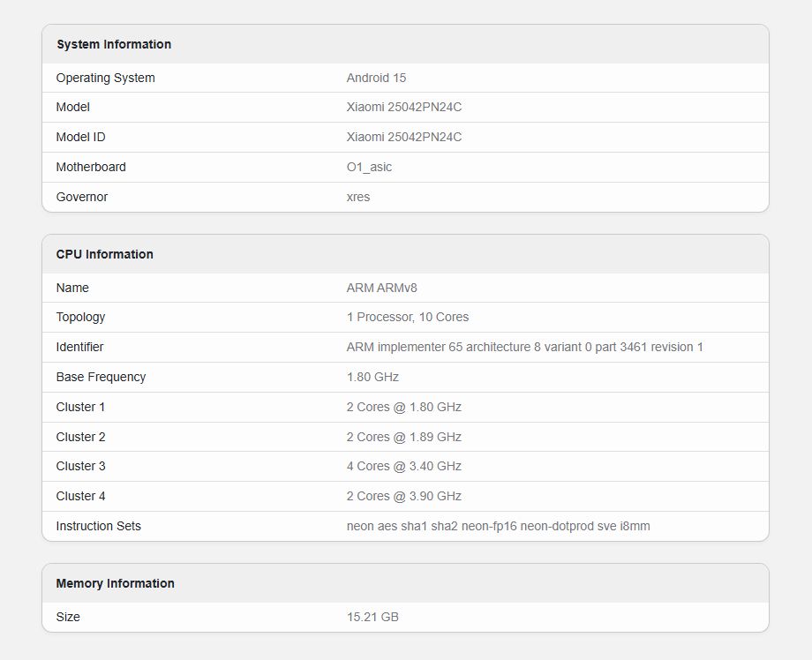Click the ARM implementer 65 identifier value
This screenshot has height=660, width=812.
pos(524,348)
